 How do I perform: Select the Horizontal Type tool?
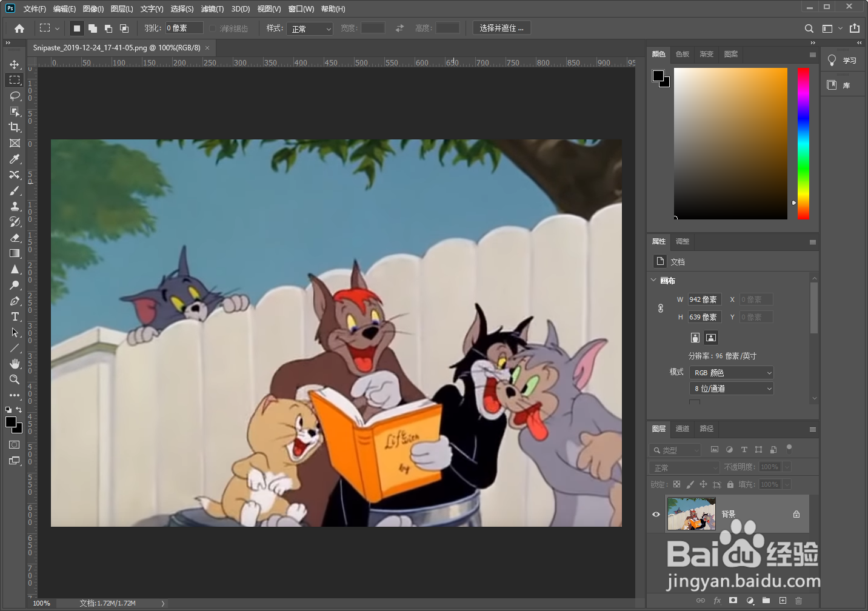point(15,316)
